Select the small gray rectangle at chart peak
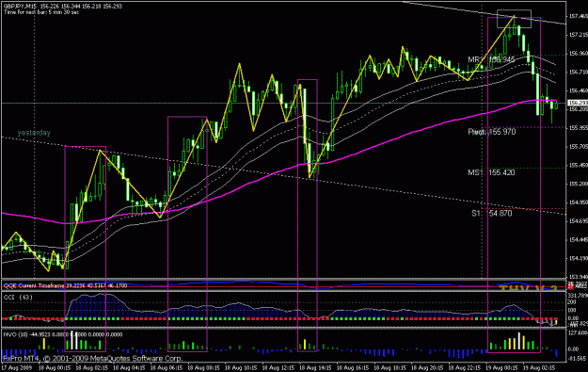Screen dimensions: 588x372 click(x=514, y=19)
